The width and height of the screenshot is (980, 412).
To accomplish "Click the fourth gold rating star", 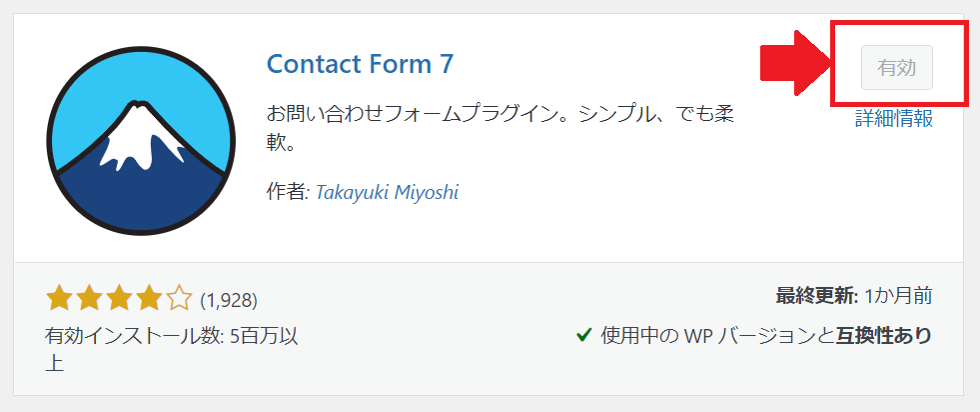I will 150,299.
